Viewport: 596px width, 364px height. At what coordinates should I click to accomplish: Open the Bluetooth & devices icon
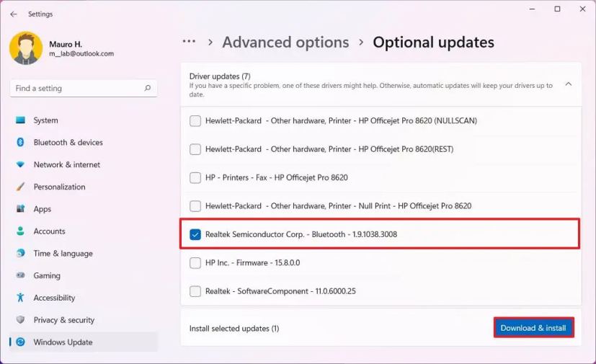click(20, 143)
